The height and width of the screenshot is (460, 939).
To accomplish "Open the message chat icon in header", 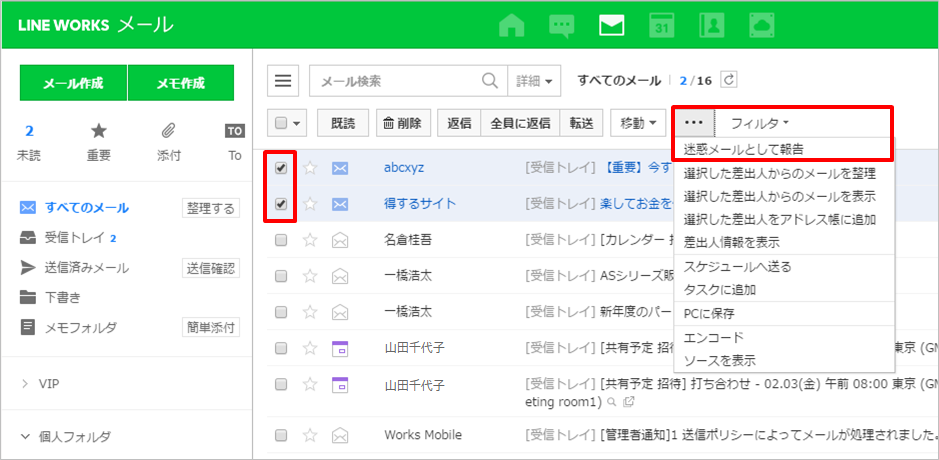I will 563,25.
